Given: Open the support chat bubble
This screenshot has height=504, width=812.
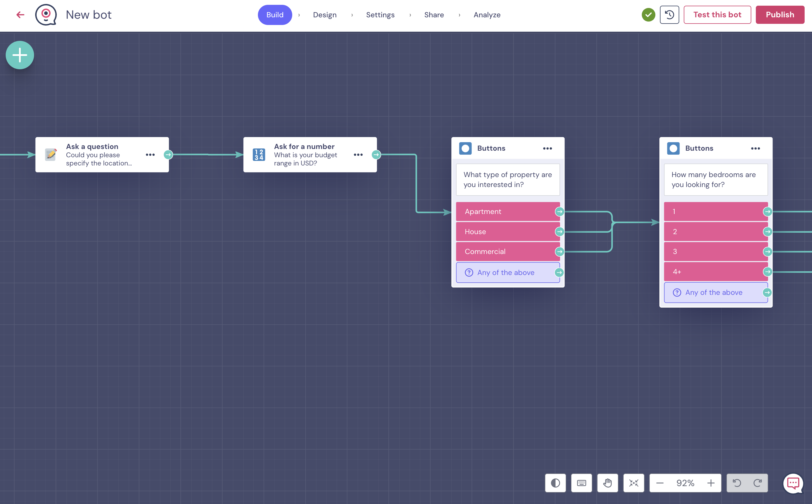Looking at the screenshot, I should pos(793,483).
